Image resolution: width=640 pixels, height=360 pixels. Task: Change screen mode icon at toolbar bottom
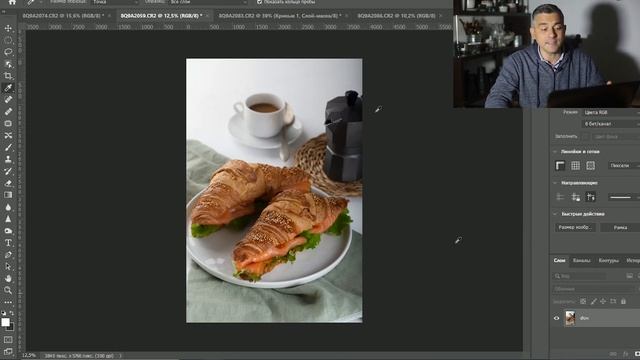[x=8, y=351]
